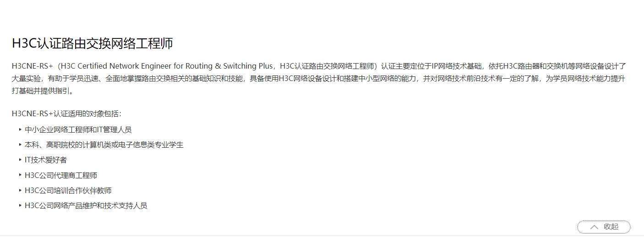644x252 pixels.
Task: Click the up chevron icon beside 收起
Action: (594, 227)
